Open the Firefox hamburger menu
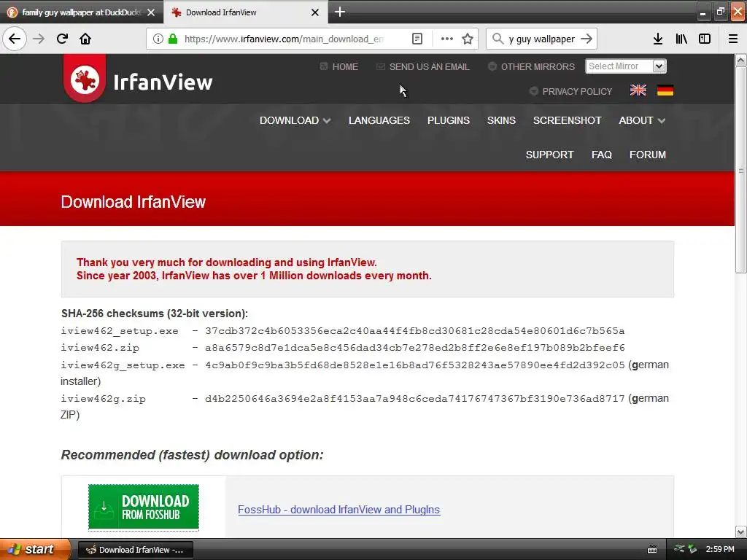This screenshot has height=560, width=747. [733, 39]
